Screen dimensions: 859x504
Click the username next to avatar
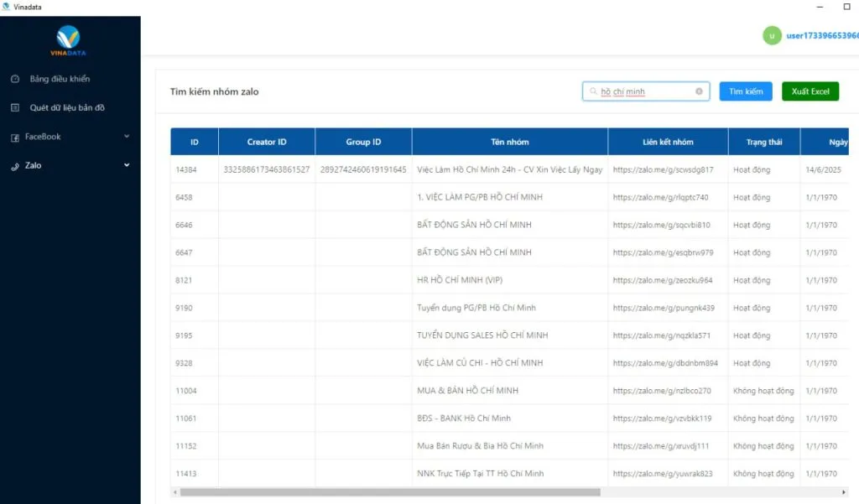tap(821, 35)
